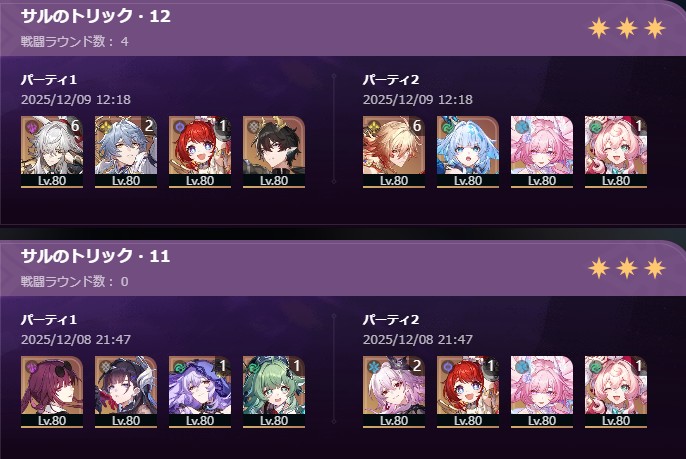Screen dimensions: 686x459
Task: Open light pink-haired character in stage 11 party 2
Action: coord(542,392)
